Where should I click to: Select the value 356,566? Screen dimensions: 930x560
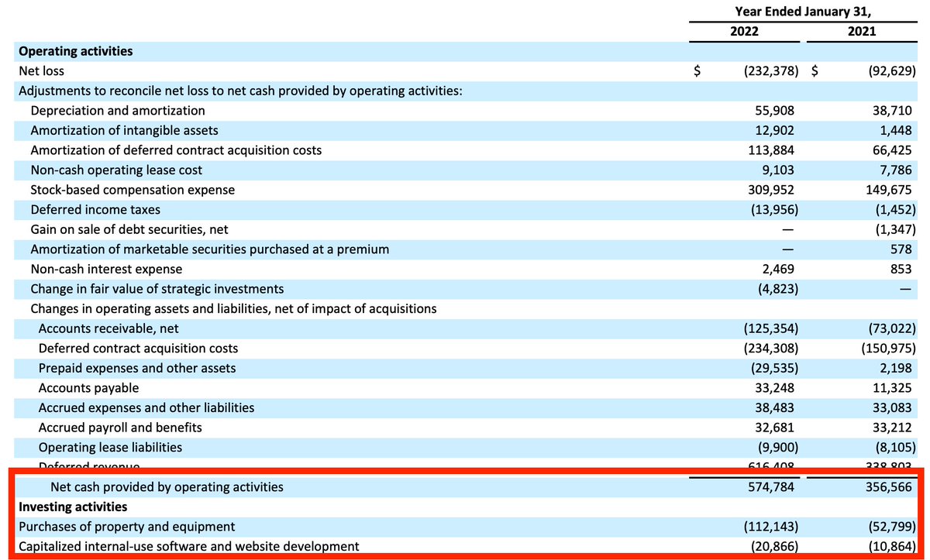[x=889, y=487]
